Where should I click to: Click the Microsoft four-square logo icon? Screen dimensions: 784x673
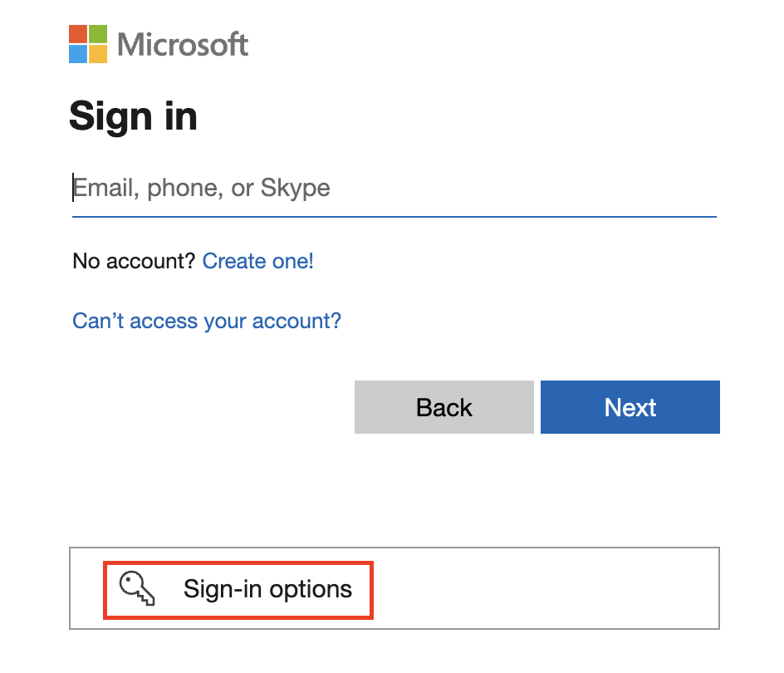(87, 44)
